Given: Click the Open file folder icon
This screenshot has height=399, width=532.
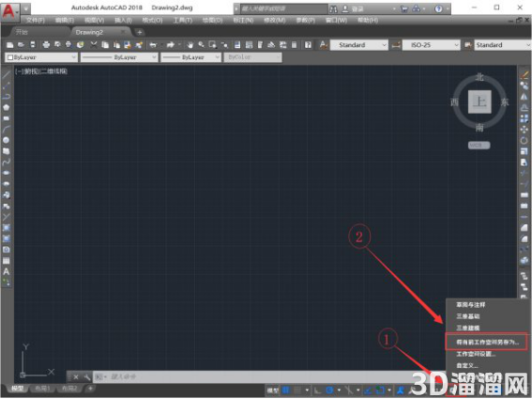Looking at the screenshot, I should pyautogui.click(x=21, y=45).
